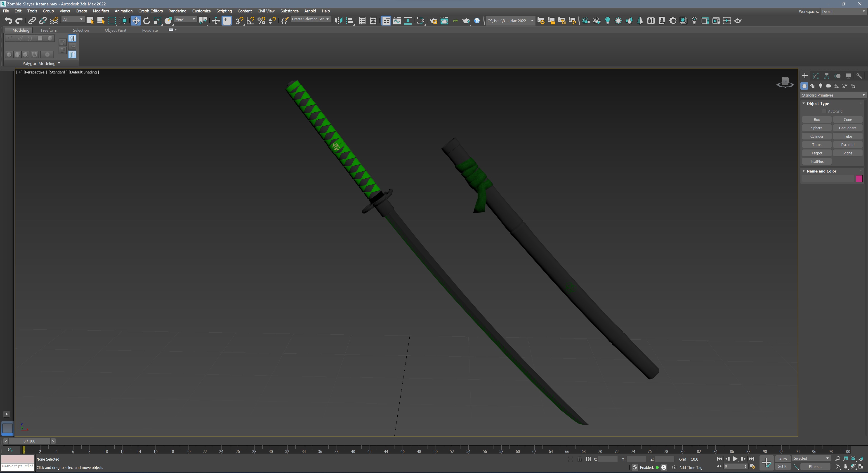The height and width of the screenshot is (473, 868).
Task: Click the time slider 0 / 100
Action: point(29,441)
